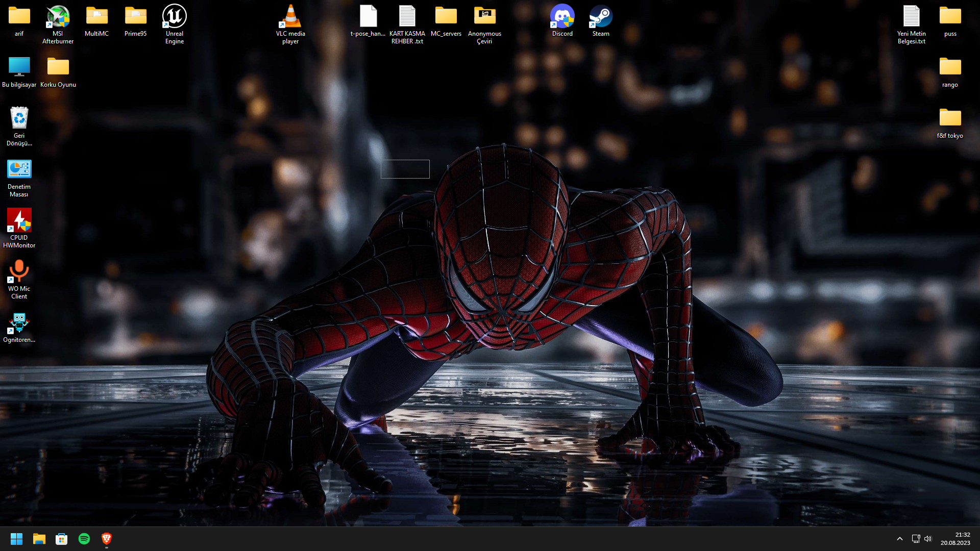Open Spotify from taskbar

tap(84, 539)
